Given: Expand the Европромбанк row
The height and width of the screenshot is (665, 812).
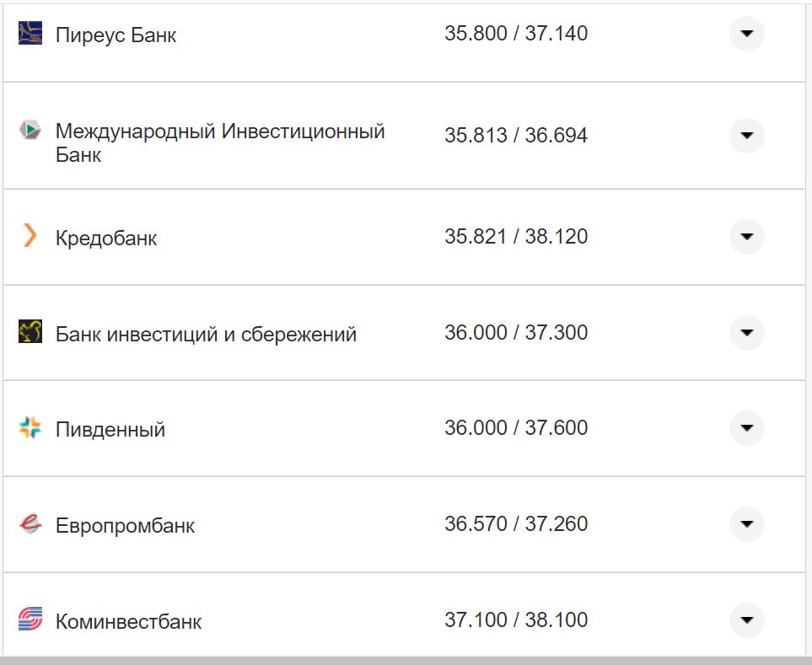Looking at the screenshot, I should coord(746,523).
